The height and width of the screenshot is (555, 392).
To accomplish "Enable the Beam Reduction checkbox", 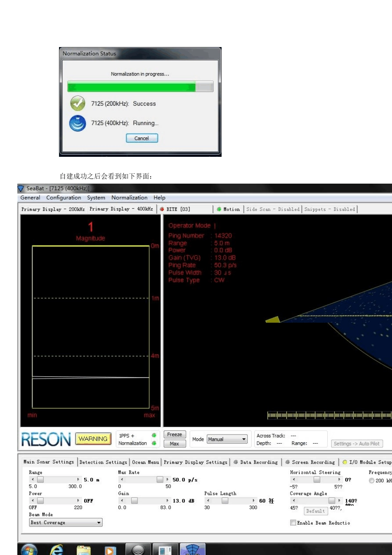I will (x=293, y=523).
